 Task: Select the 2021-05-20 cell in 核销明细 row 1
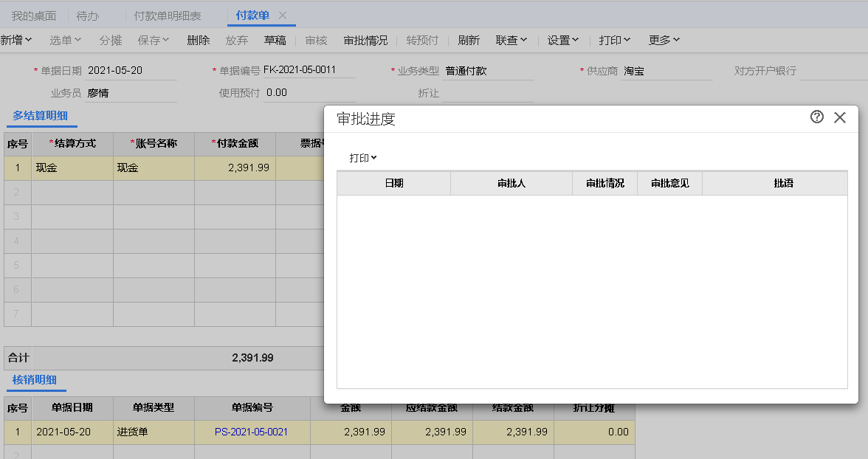(72, 432)
